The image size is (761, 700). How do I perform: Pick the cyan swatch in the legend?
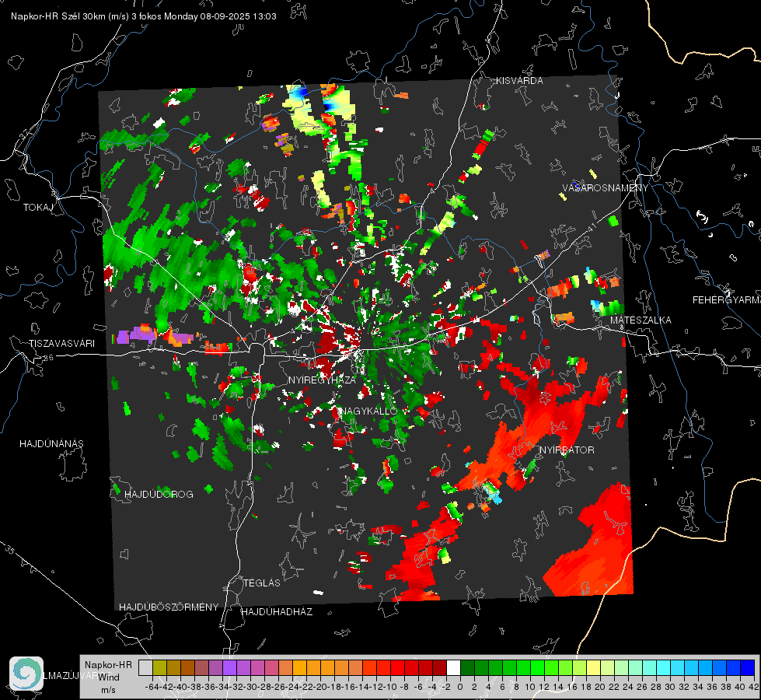tap(664, 667)
